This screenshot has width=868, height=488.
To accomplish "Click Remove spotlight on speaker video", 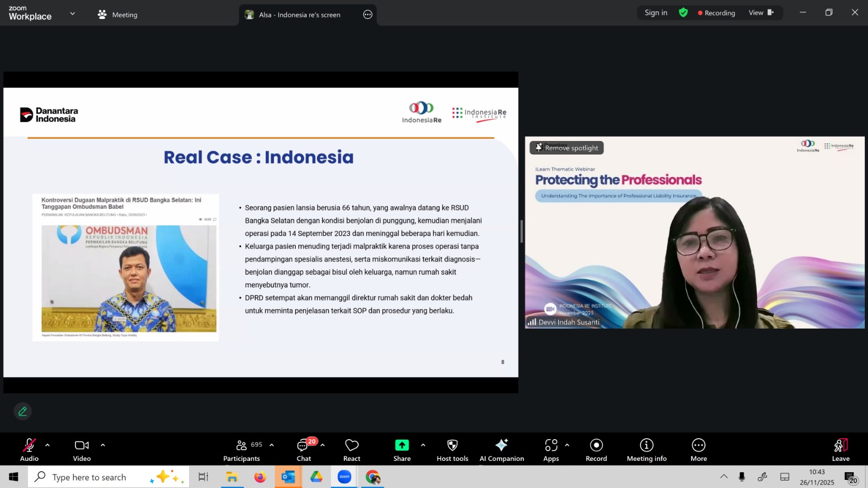I will tap(566, 148).
